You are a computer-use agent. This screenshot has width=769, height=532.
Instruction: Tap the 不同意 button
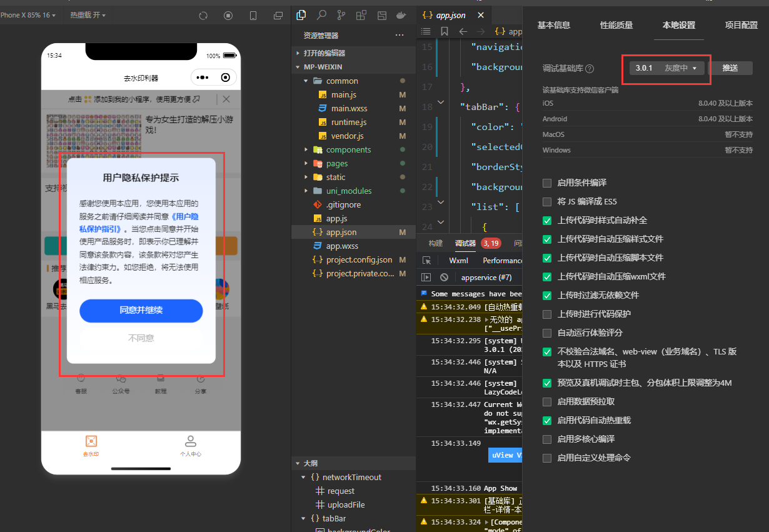(141, 338)
